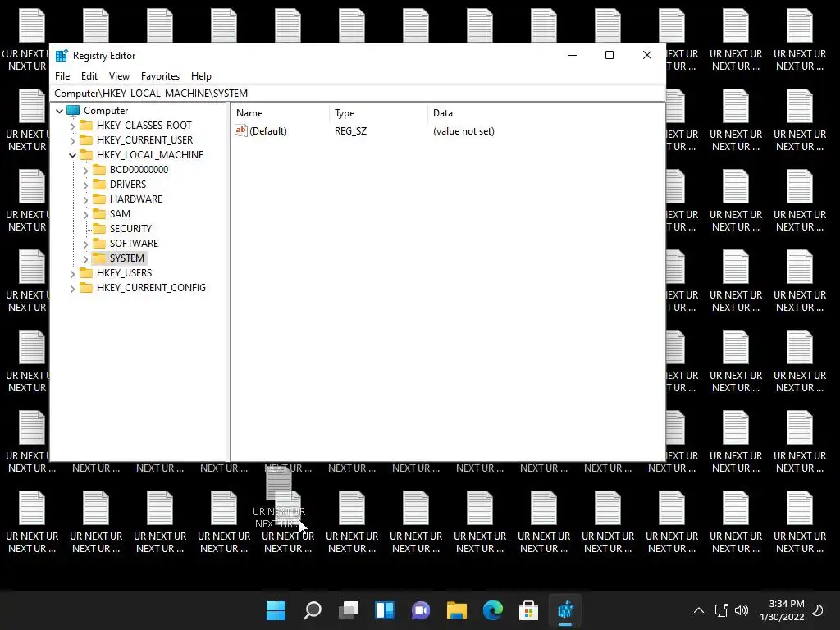Sort by the Type column header
Viewport: 840px width, 630px height.
click(379, 113)
